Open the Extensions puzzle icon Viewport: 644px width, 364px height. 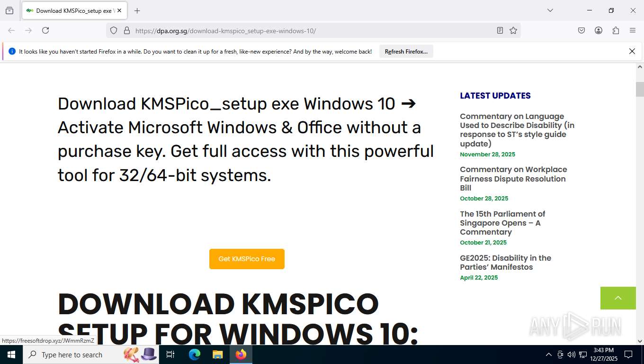(616, 30)
